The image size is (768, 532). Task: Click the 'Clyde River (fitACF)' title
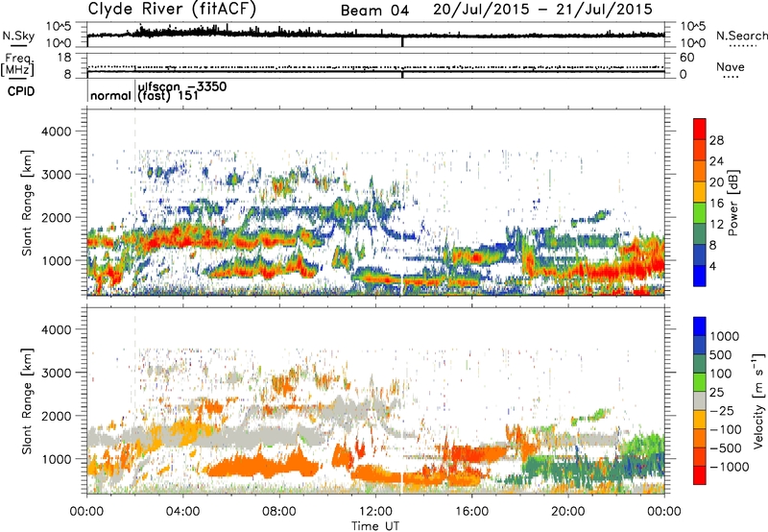(172, 10)
